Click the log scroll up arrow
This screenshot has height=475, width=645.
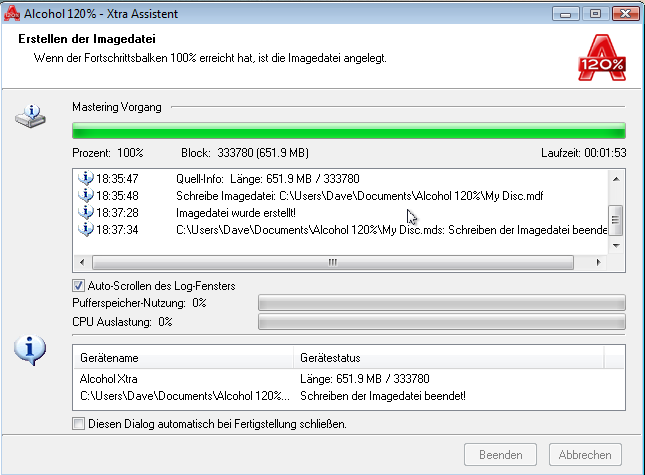point(616,179)
